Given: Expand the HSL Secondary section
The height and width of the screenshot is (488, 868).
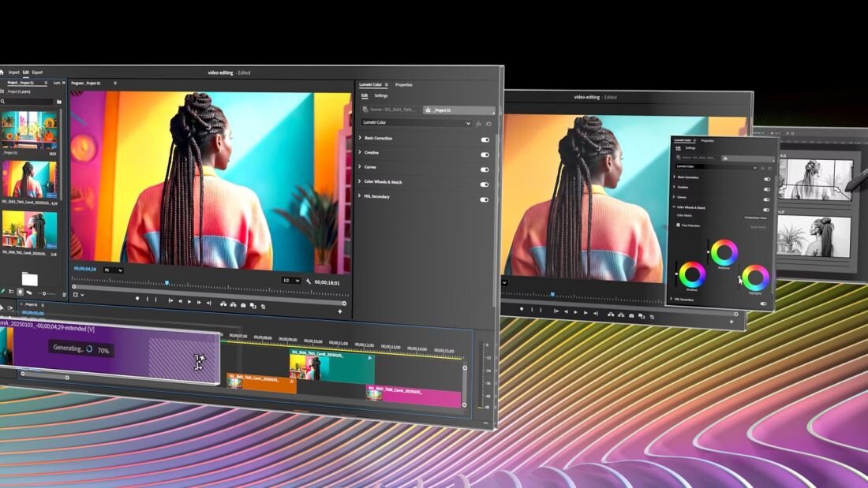Looking at the screenshot, I should click(x=361, y=196).
